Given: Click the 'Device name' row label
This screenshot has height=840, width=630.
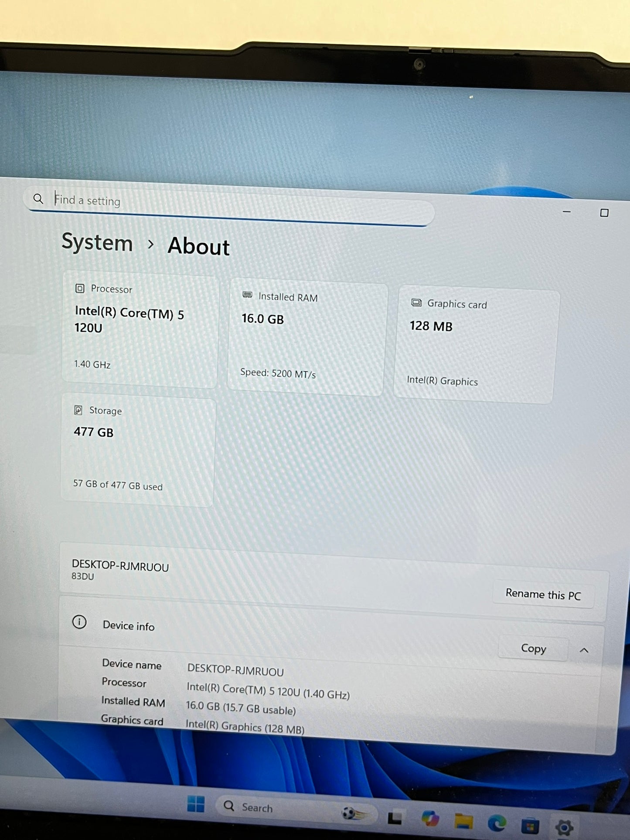Looking at the screenshot, I should 132,664.
